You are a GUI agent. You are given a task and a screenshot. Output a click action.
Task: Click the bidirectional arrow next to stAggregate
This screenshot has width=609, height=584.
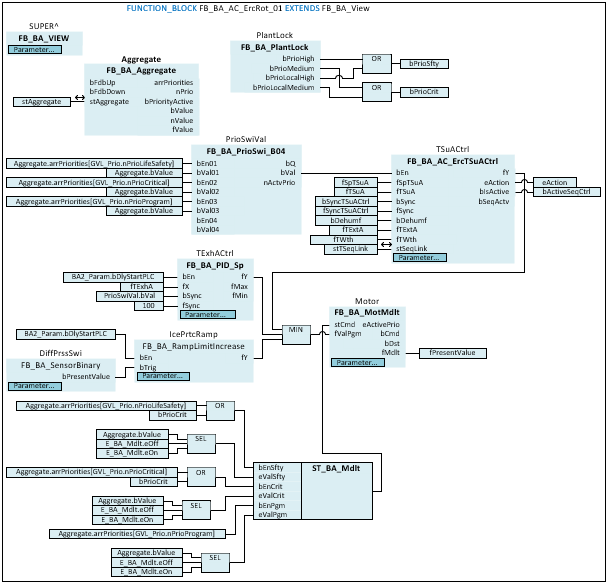(x=80, y=98)
